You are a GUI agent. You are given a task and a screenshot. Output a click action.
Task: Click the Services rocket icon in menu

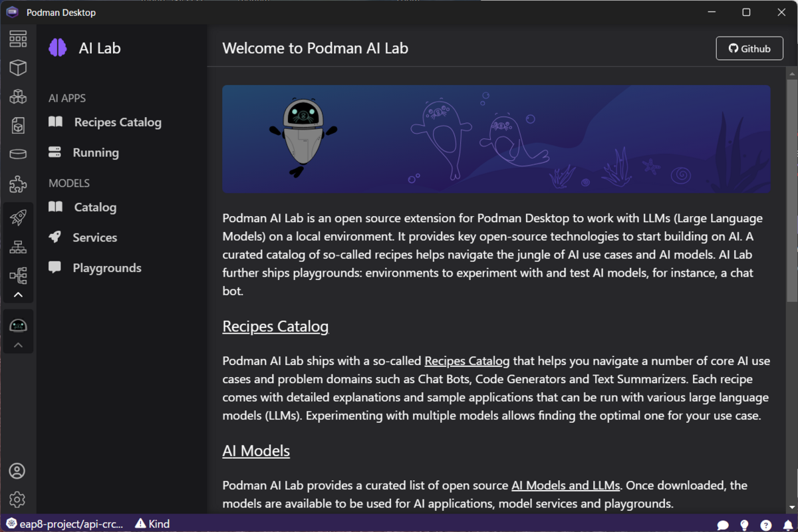click(55, 237)
